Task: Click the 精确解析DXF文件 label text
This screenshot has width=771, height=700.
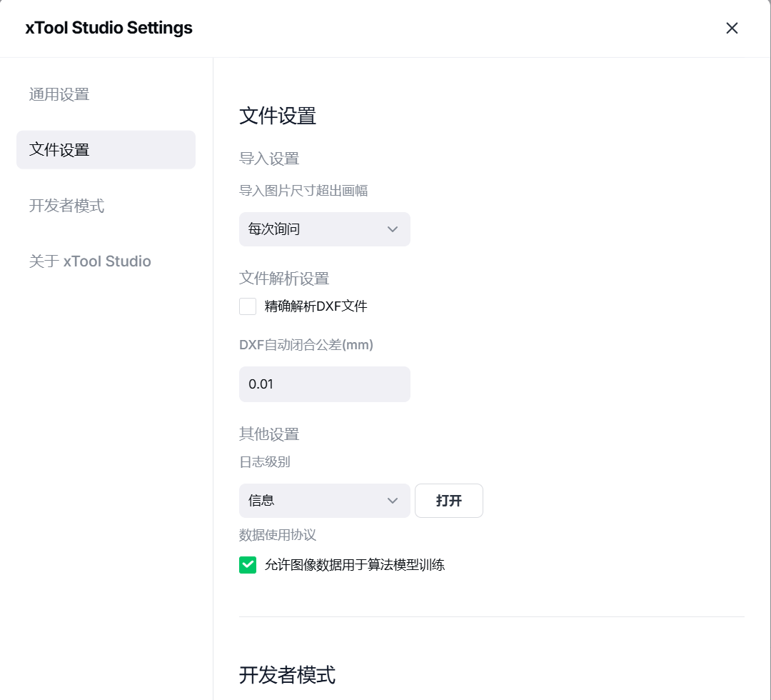Action: (316, 306)
